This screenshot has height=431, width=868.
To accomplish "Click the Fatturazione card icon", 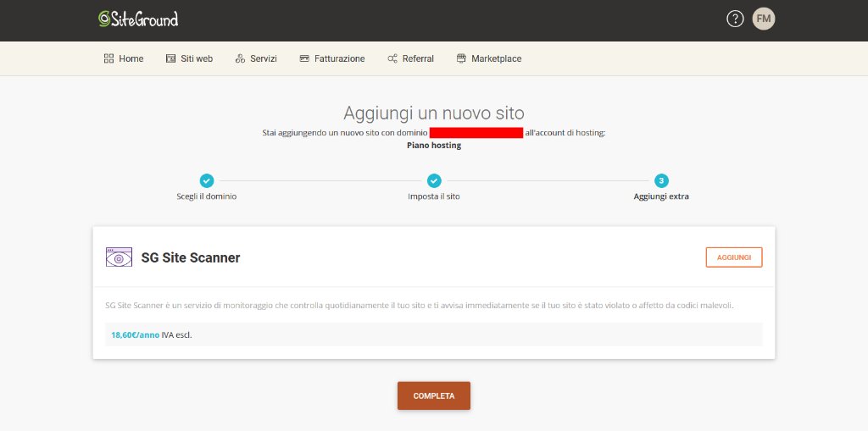I will pyautogui.click(x=304, y=58).
